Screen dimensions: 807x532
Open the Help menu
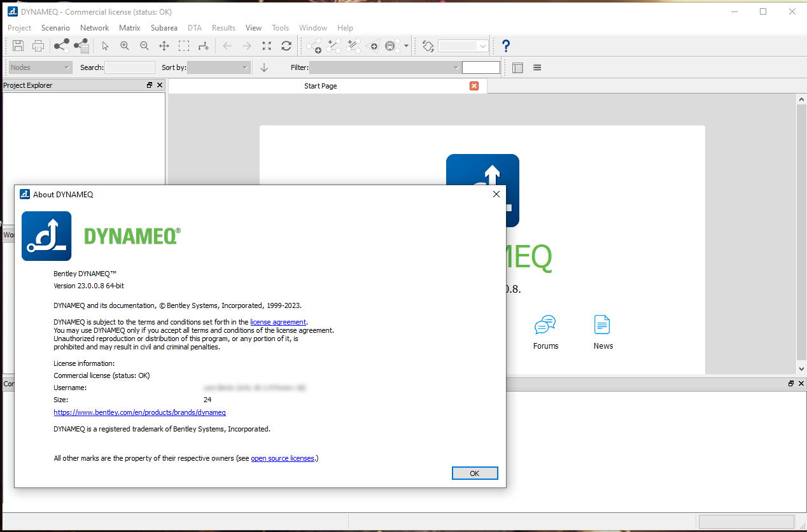point(346,28)
